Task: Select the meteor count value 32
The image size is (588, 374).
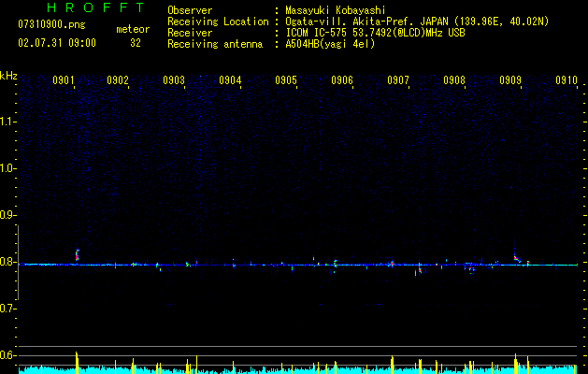Action: coord(136,43)
